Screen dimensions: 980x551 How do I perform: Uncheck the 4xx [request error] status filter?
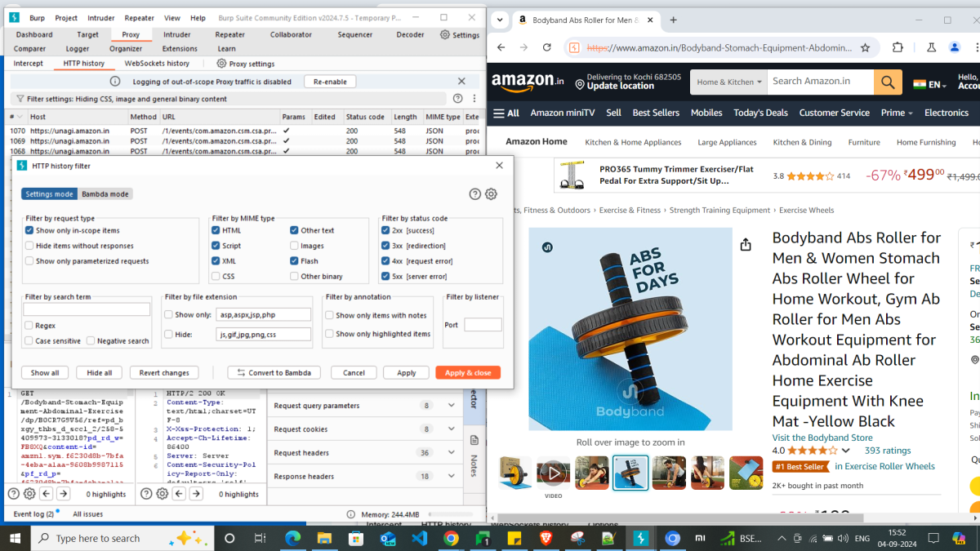(x=385, y=261)
